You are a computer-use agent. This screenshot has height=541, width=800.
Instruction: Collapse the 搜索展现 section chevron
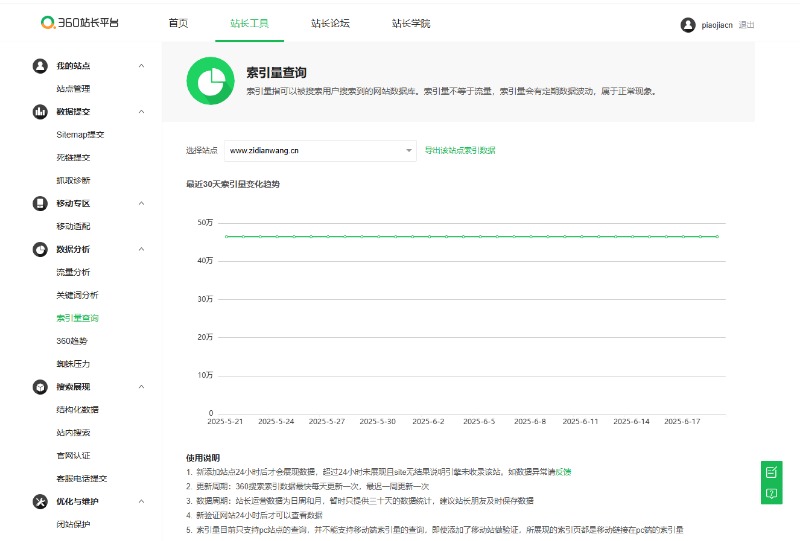tap(141, 386)
